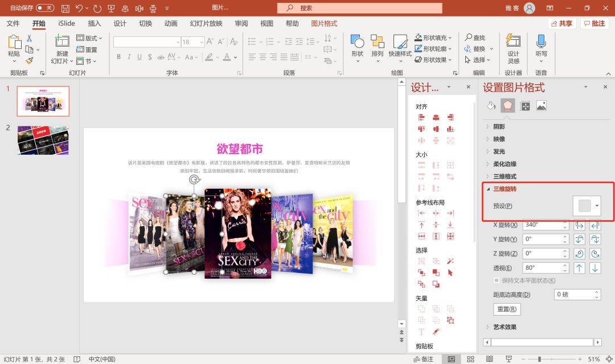Switch to Normal view in status bar
The height and width of the screenshot is (364, 615).
pos(452,359)
